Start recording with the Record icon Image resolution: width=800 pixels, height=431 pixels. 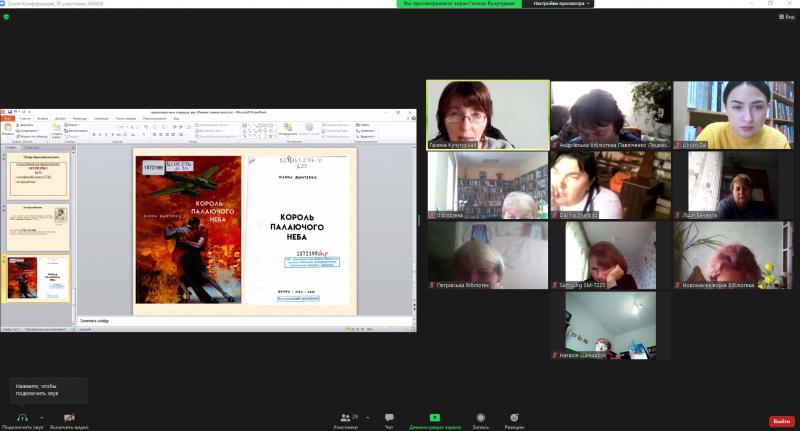click(481, 418)
